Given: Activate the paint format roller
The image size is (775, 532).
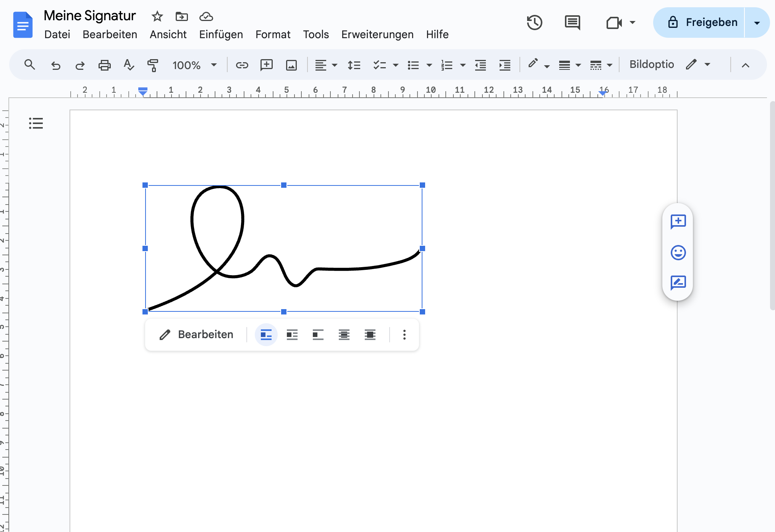Looking at the screenshot, I should pos(153,65).
